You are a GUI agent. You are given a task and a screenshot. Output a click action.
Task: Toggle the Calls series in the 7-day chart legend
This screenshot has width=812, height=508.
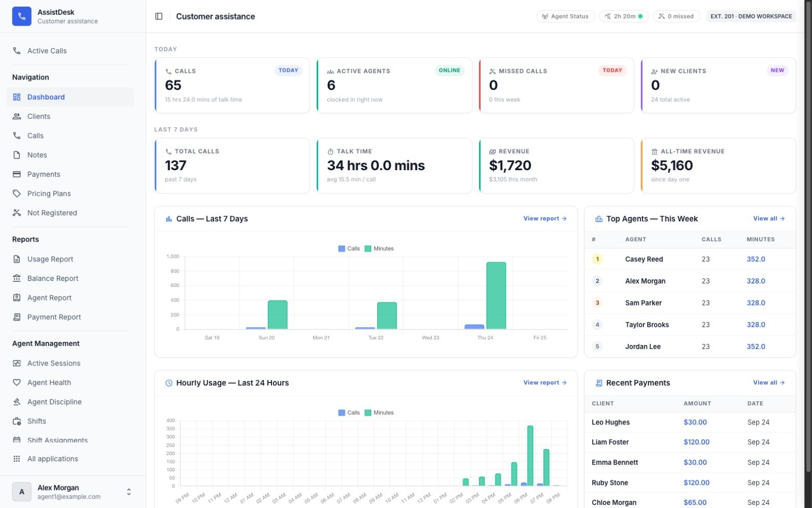point(349,249)
